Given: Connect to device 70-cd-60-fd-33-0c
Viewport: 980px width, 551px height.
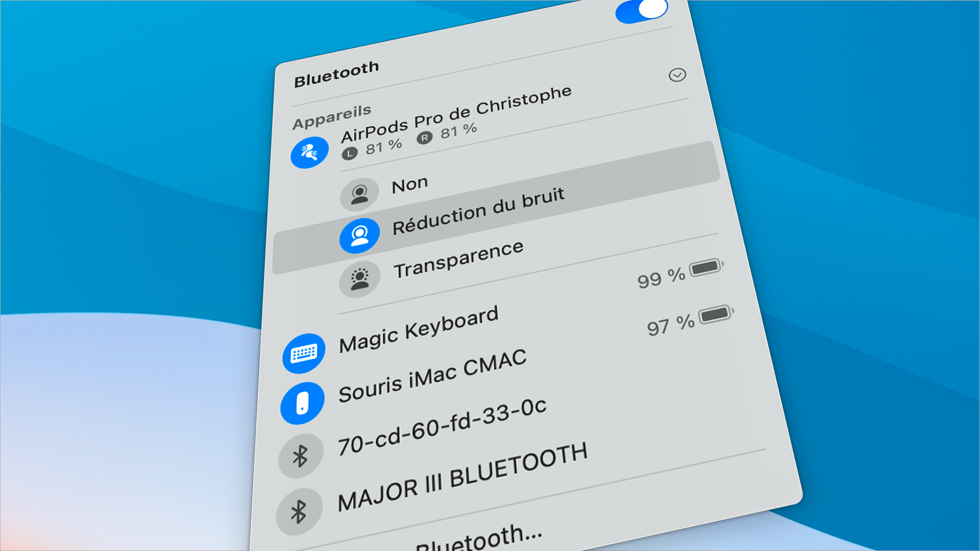Looking at the screenshot, I should pyautogui.click(x=442, y=427).
